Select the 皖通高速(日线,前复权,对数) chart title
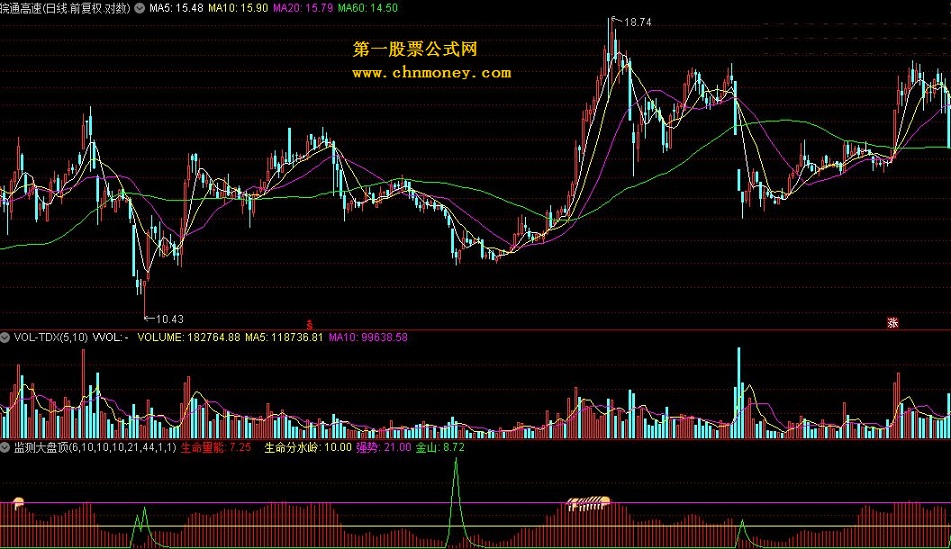This screenshot has height=549, width=951. (x=66, y=8)
